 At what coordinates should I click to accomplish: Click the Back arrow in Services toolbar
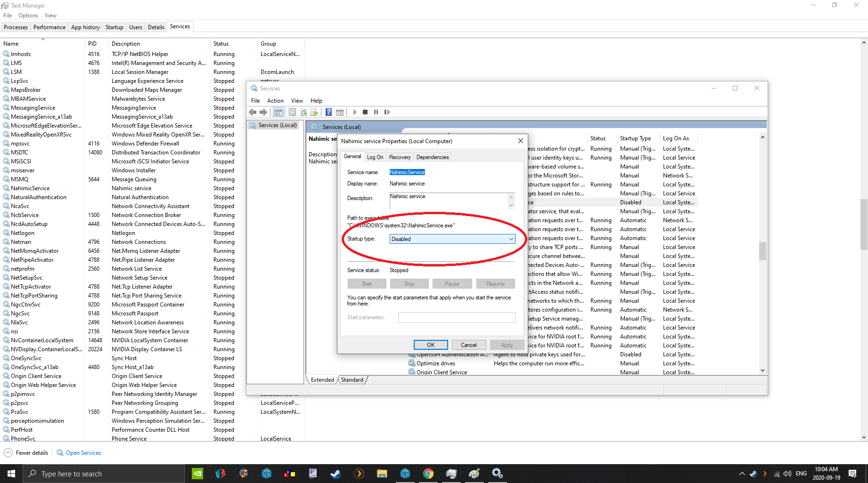(253, 112)
